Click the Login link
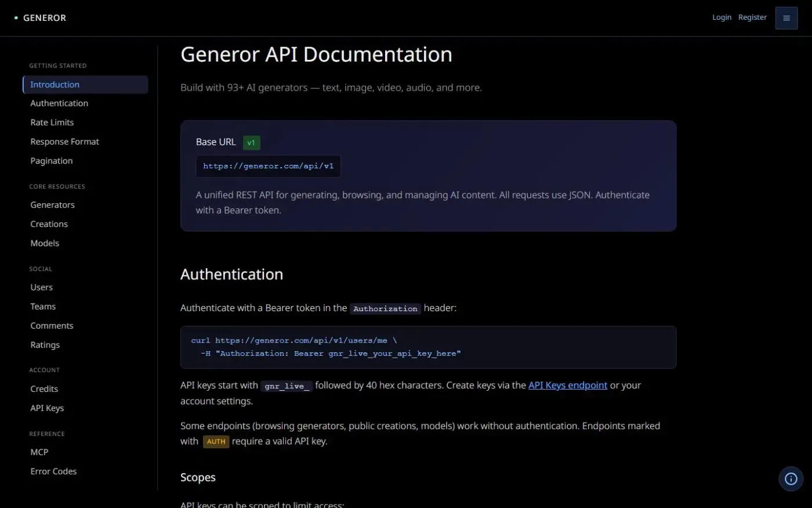The height and width of the screenshot is (508, 812). coord(722,17)
